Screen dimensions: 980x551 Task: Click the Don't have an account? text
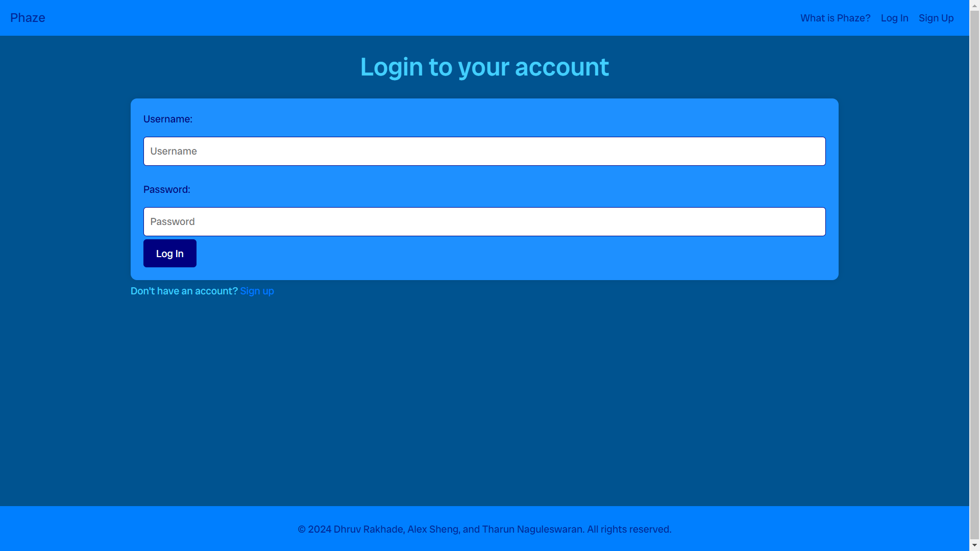184,291
